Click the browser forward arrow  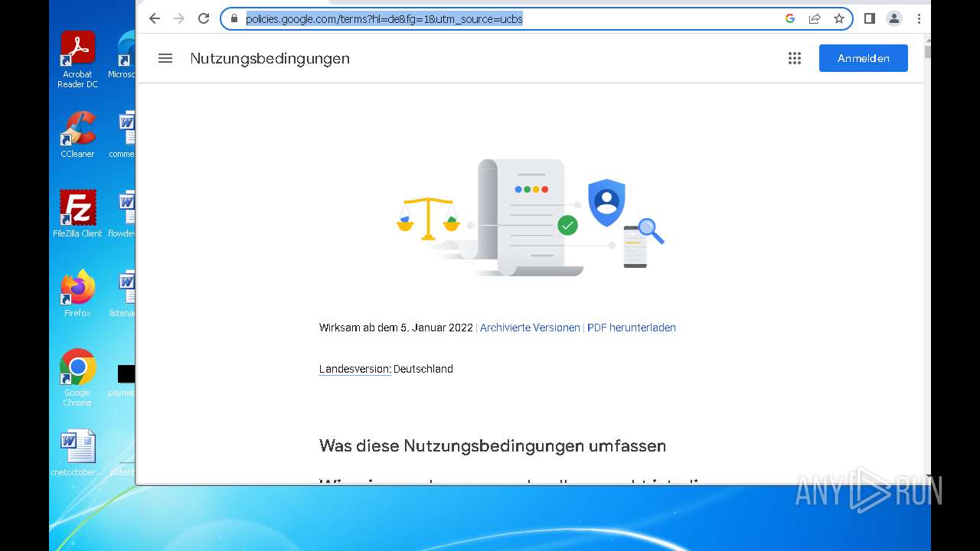(179, 18)
